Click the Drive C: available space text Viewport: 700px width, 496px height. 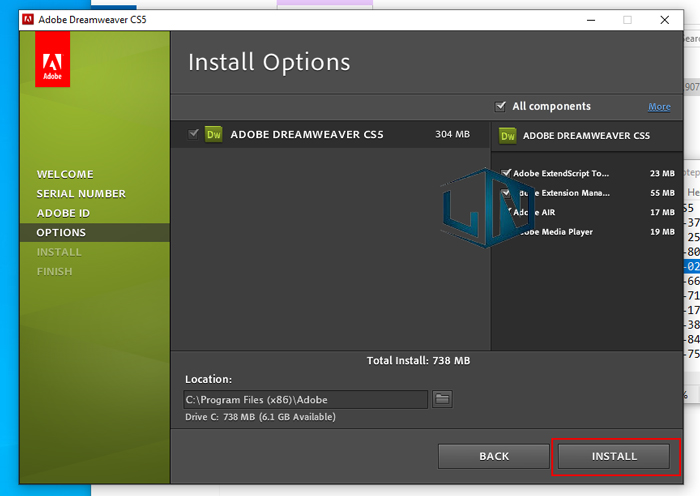[x=260, y=417]
